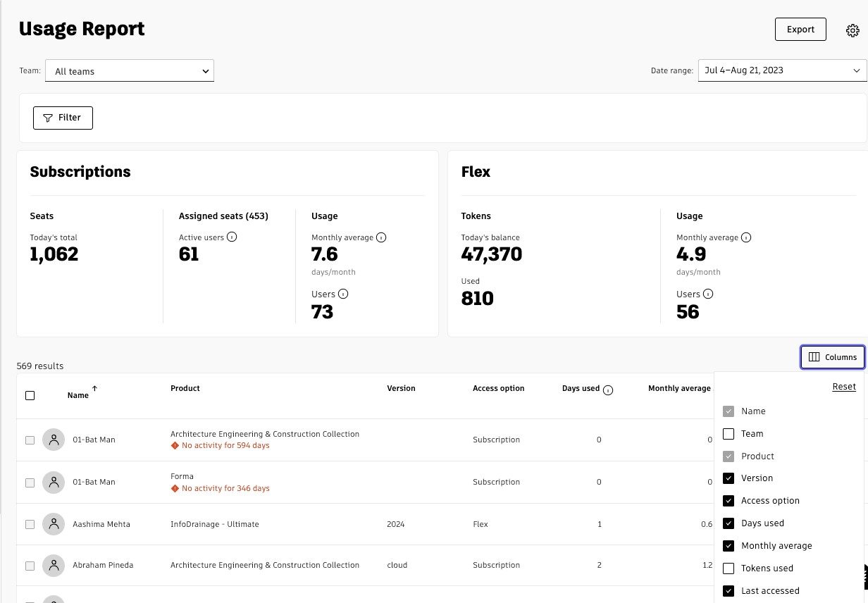Toggle the Name column sort arrow
The width and height of the screenshot is (868, 603).
pos(94,387)
